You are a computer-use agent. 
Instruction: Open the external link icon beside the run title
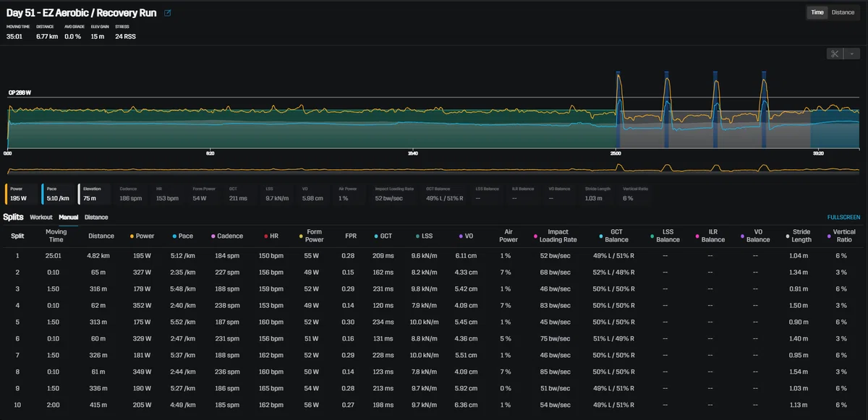coord(168,13)
